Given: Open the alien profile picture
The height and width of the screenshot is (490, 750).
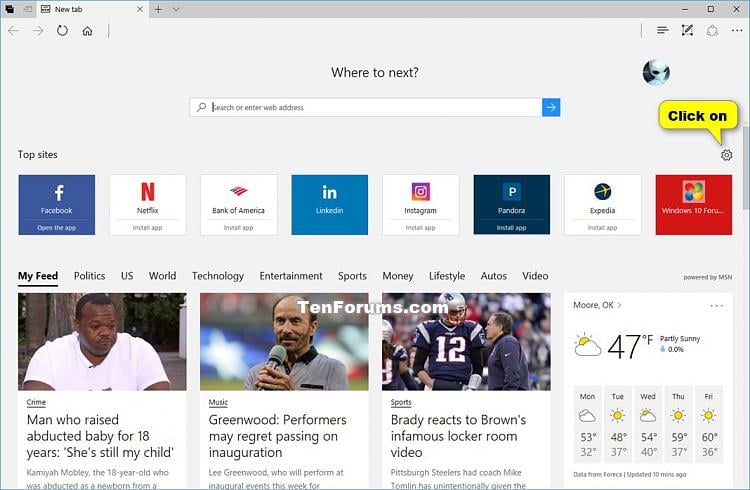Looking at the screenshot, I should pyautogui.click(x=656, y=72).
